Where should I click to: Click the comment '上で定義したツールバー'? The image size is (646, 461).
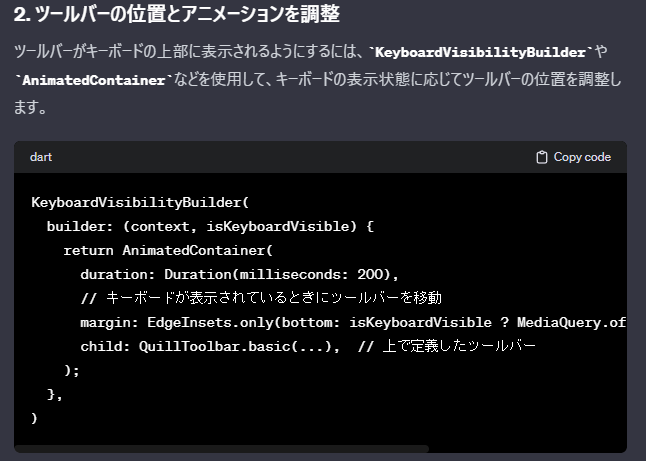click(459, 346)
